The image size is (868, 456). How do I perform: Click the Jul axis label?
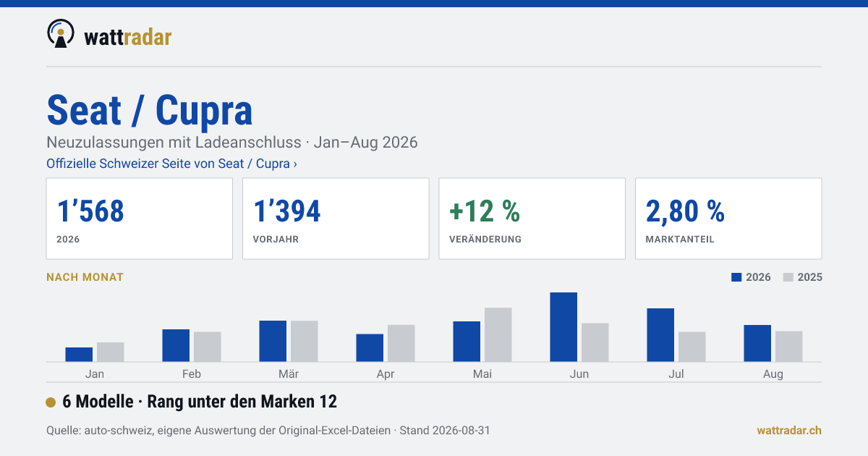(676, 374)
